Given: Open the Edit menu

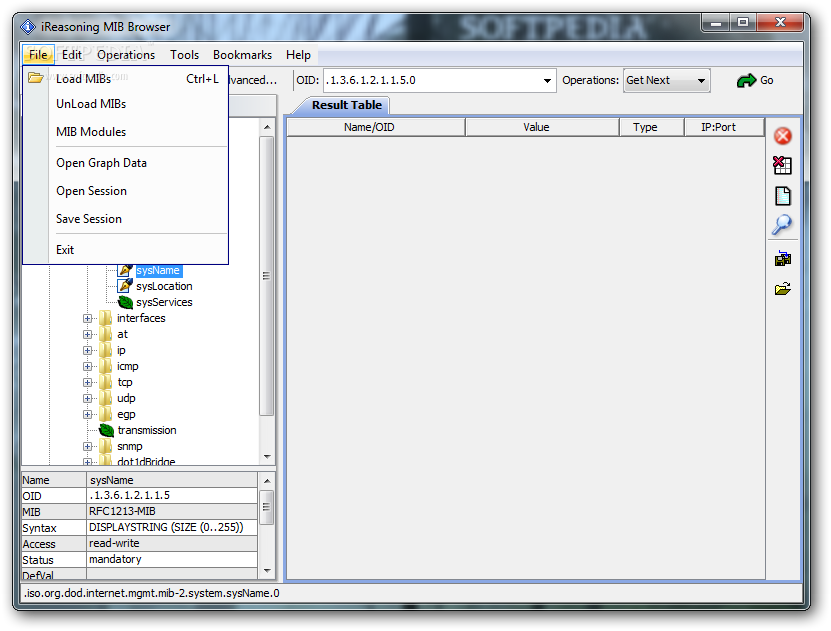Looking at the screenshot, I should tap(72, 55).
